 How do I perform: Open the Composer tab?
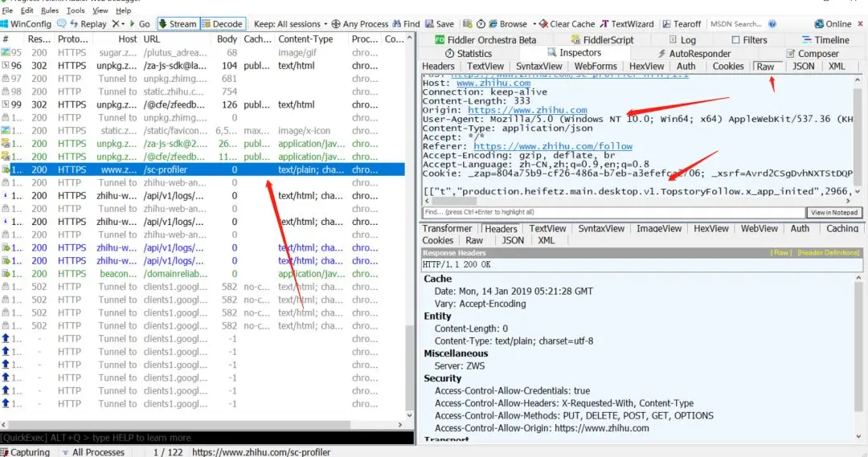pyautogui.click(x=813, y=54)
